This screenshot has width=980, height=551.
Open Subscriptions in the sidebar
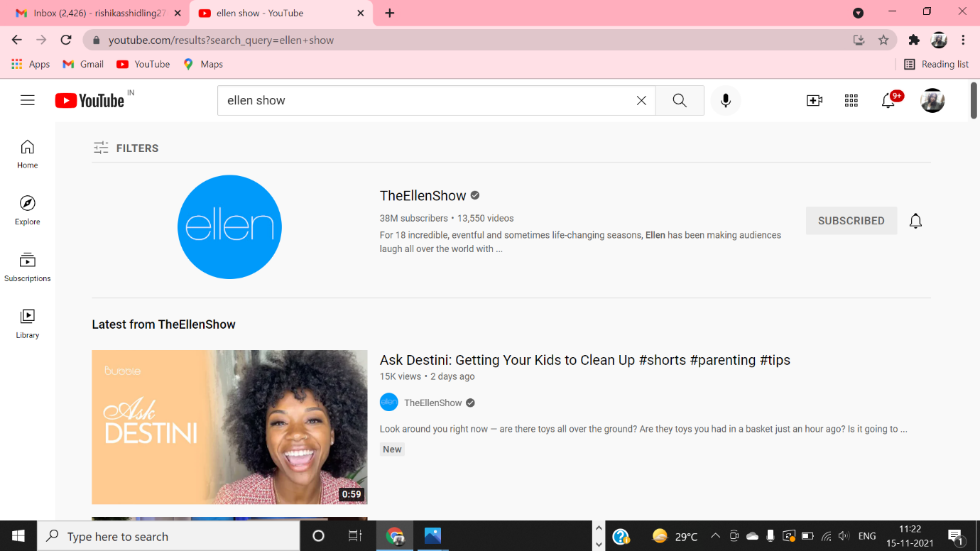28,268
